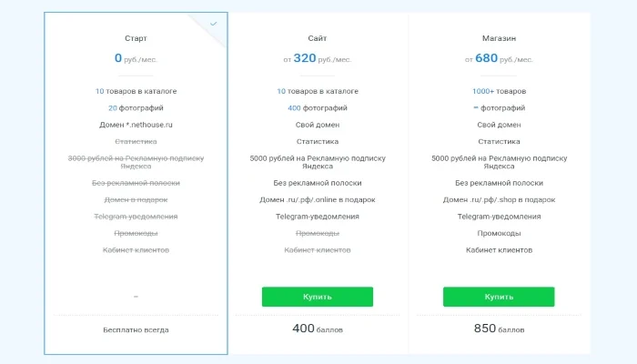Click the 850 баллов label
Image resolution: width=637 pixels, height=364 pixels.
click(499, 329)
